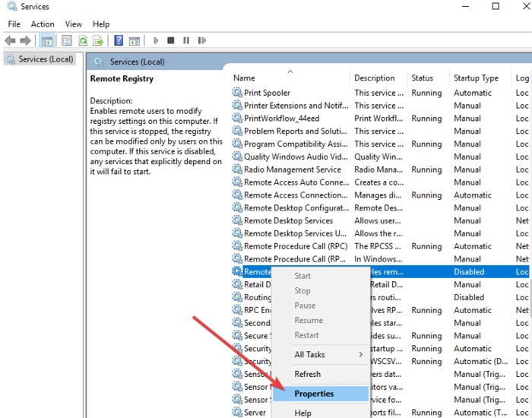
Task: Click the Remote Procedure Call (RPC) gear icon
Action: point(237,246)
